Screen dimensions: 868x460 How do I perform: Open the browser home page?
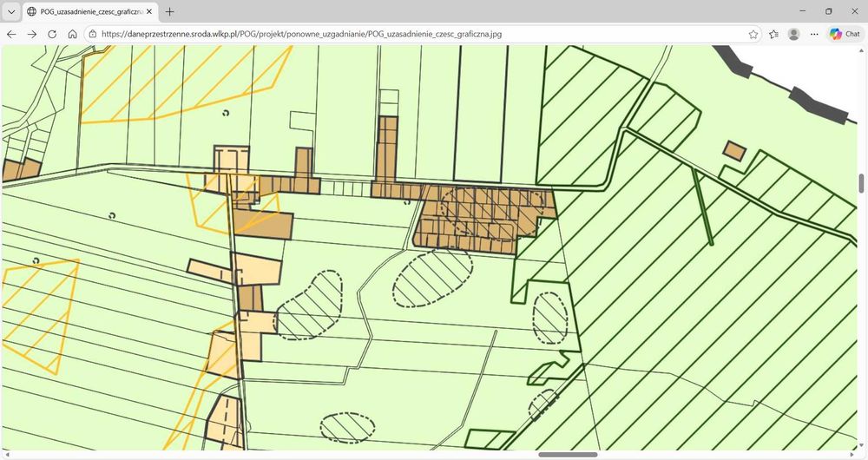pos(73,34)
